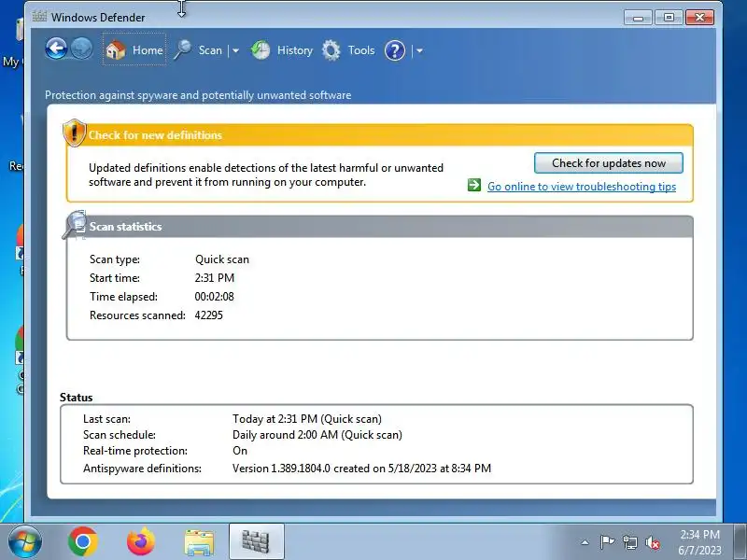Click the Scan statistics heading

pos(126,227)
